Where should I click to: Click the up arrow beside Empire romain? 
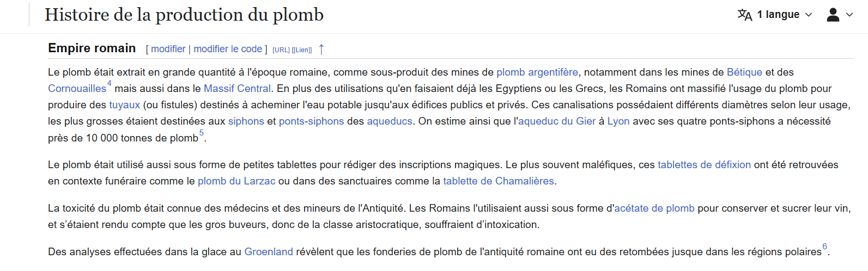[x=321, y=49]
